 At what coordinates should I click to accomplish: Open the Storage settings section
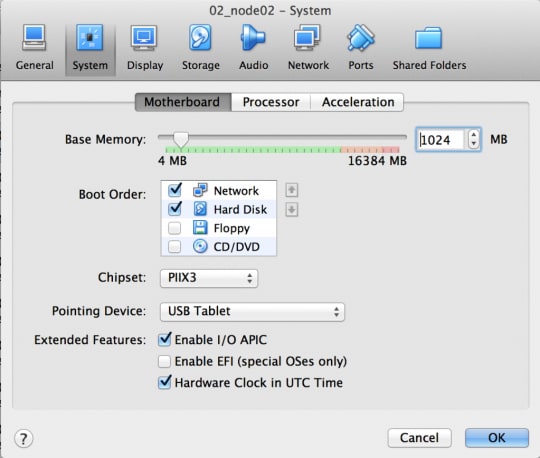click(200, 48)
